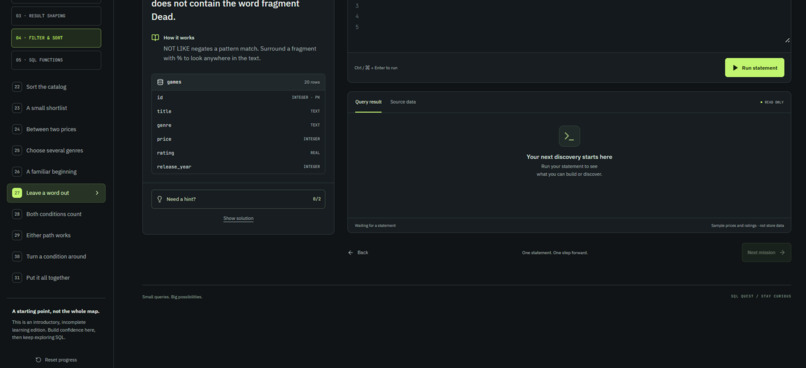Select the Leave a word out lesson
The height and width of the screenshot is (368, 806).
click(56, 193)
